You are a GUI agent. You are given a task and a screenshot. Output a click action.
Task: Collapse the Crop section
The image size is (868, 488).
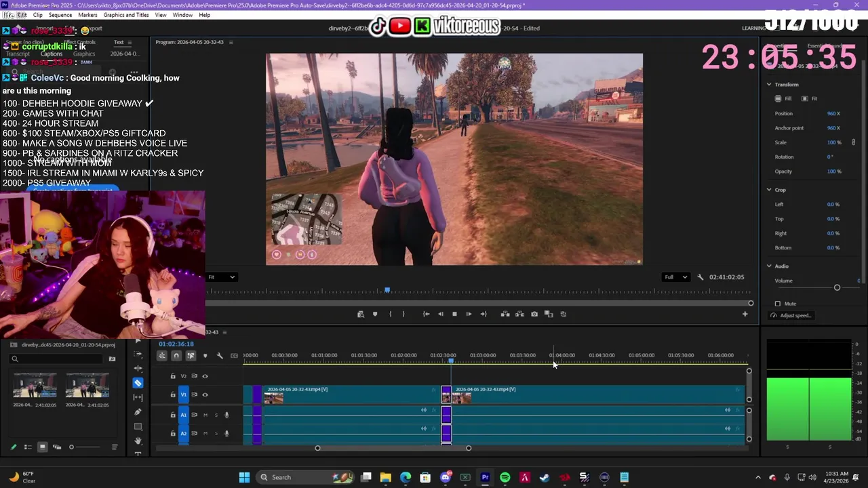(x=769, y=190)
